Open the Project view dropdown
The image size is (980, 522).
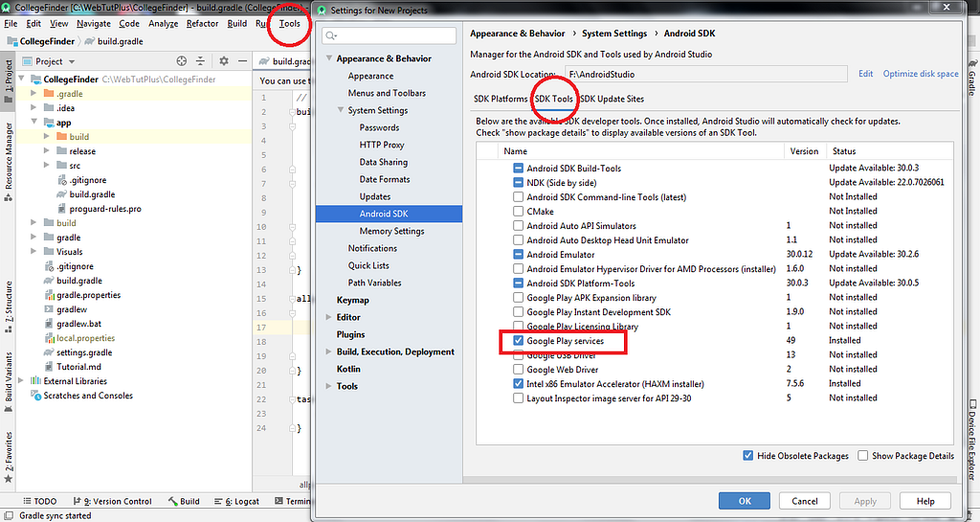71,61
